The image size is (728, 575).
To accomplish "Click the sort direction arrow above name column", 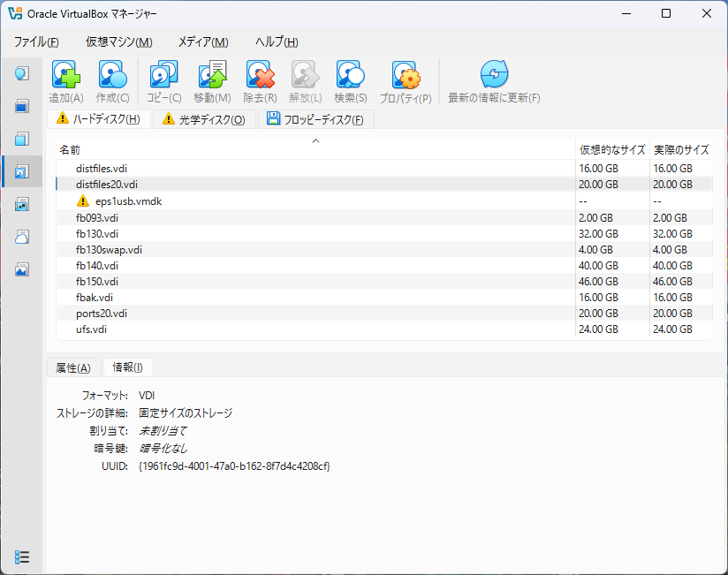I will tap(315, 141).
